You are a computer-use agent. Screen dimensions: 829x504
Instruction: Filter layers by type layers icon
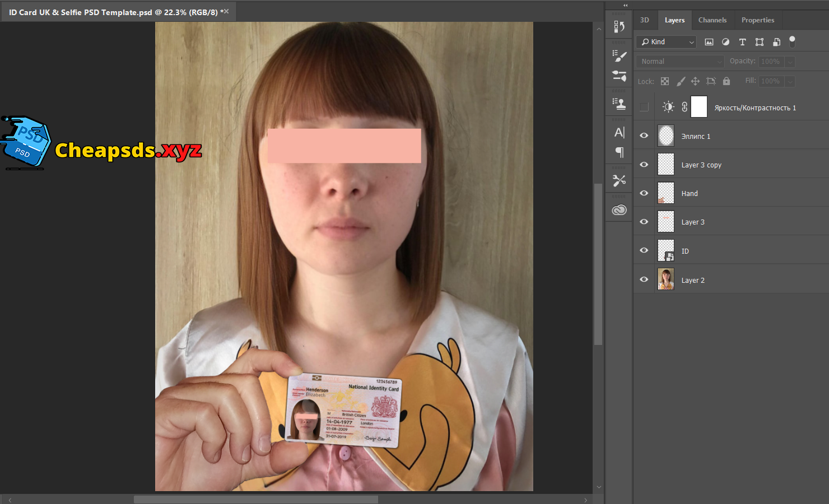point(742,42)
